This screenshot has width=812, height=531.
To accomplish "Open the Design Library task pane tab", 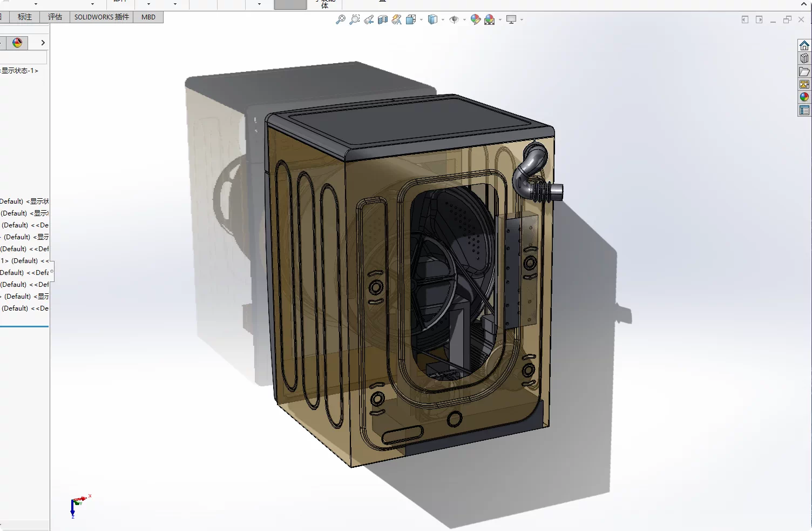I will 804,58.
